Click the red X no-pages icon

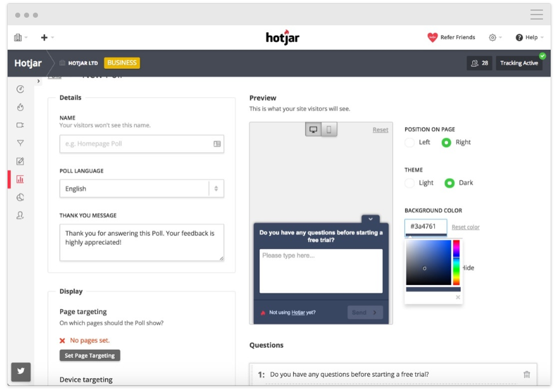pyautogui.click(x=62, y=341)
